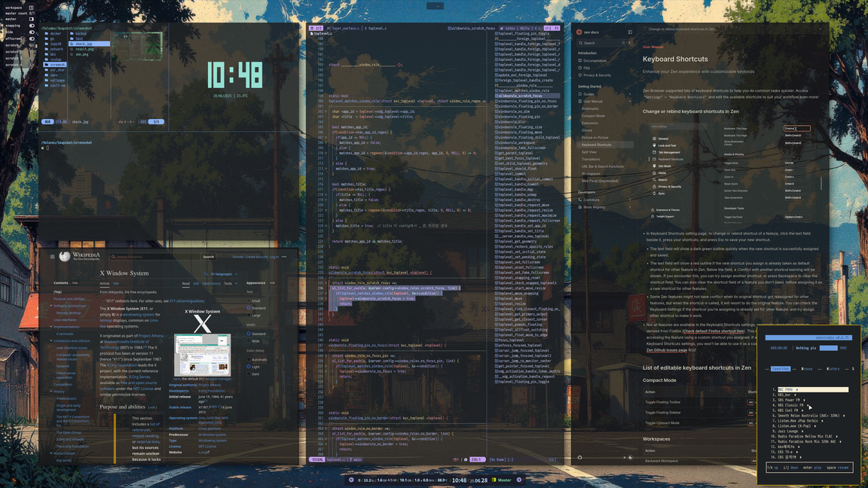Click Wikipedia's Search button
868x488 pixels.
pyautogui.click(x=208, y=257)
